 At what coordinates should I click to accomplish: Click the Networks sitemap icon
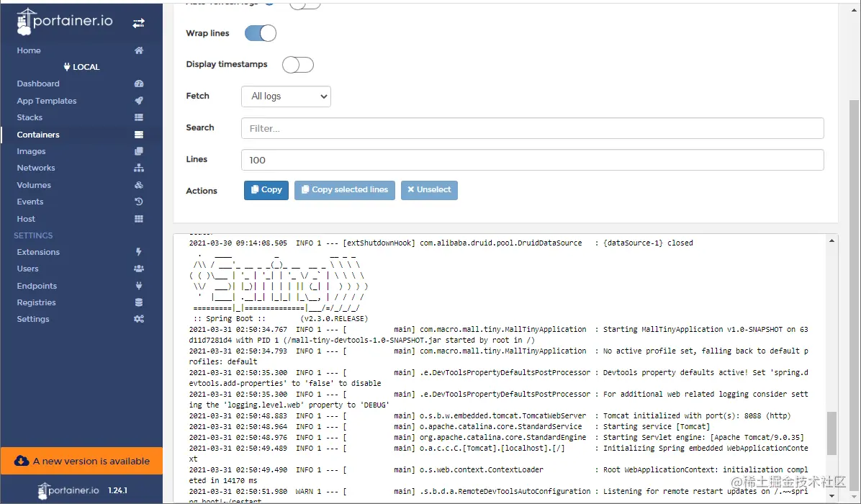139,168
